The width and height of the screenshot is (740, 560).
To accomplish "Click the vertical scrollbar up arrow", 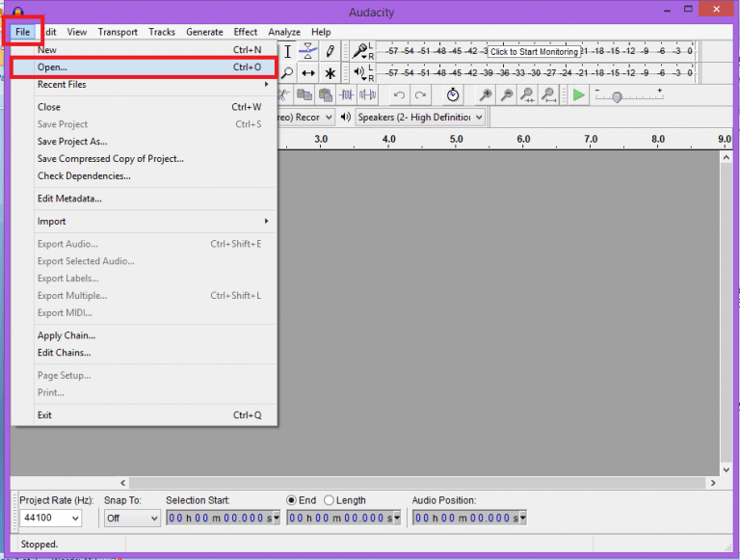I will (x=727, y=157).
